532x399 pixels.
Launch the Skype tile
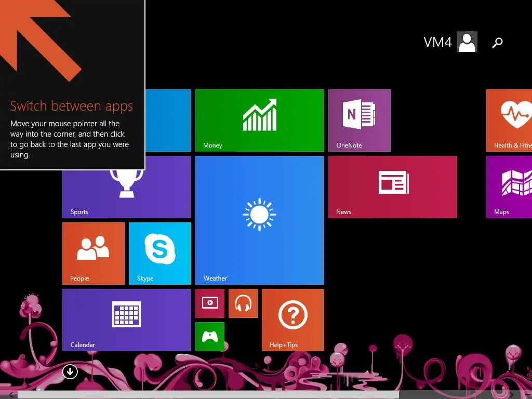pos(160,254)
